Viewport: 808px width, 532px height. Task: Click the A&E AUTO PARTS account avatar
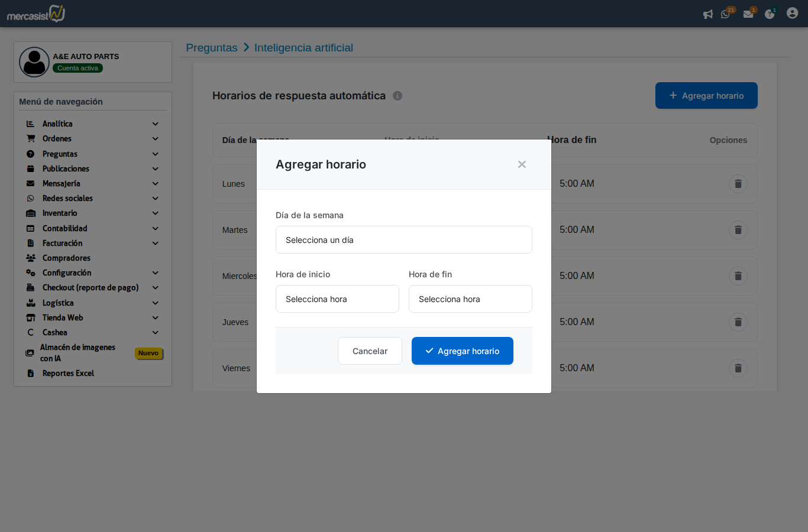pyautogui.click(x=34, y=62)
